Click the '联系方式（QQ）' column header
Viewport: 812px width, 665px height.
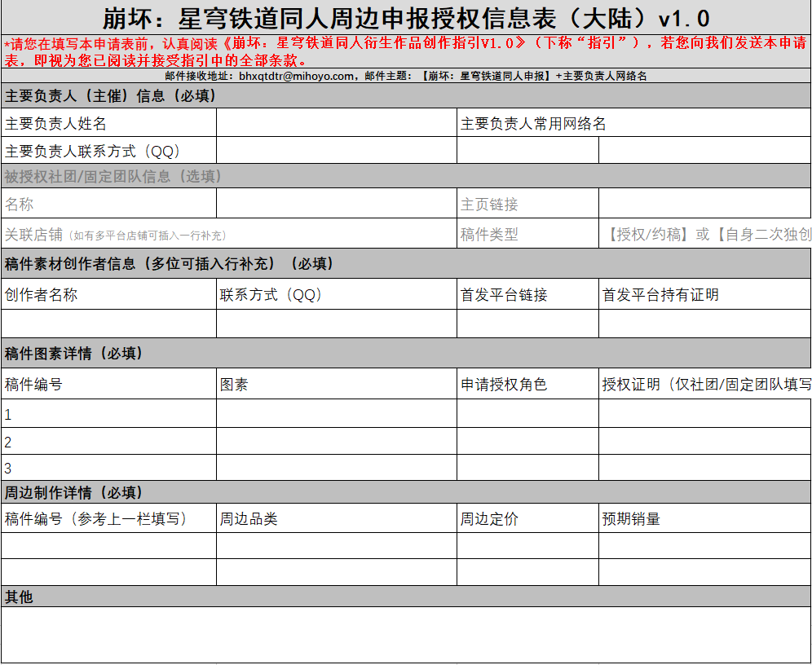coord(337,294)
